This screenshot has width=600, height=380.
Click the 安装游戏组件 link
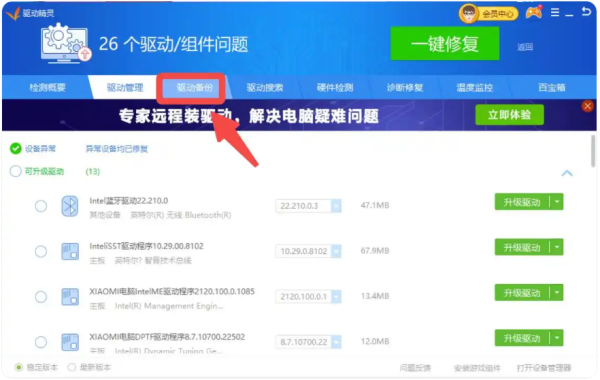coord(477,368)
